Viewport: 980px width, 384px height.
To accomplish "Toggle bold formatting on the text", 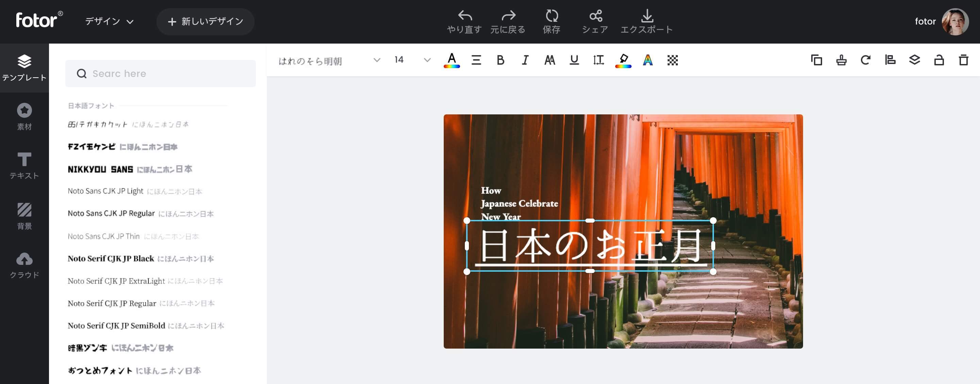I will pyautogui.click(x=500, y=60).
